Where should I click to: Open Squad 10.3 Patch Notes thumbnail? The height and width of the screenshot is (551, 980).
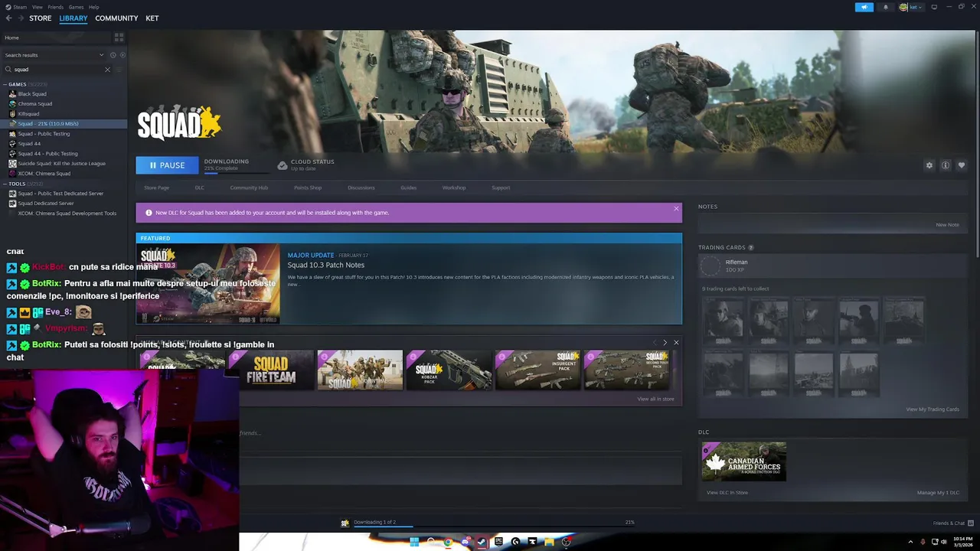207,284
